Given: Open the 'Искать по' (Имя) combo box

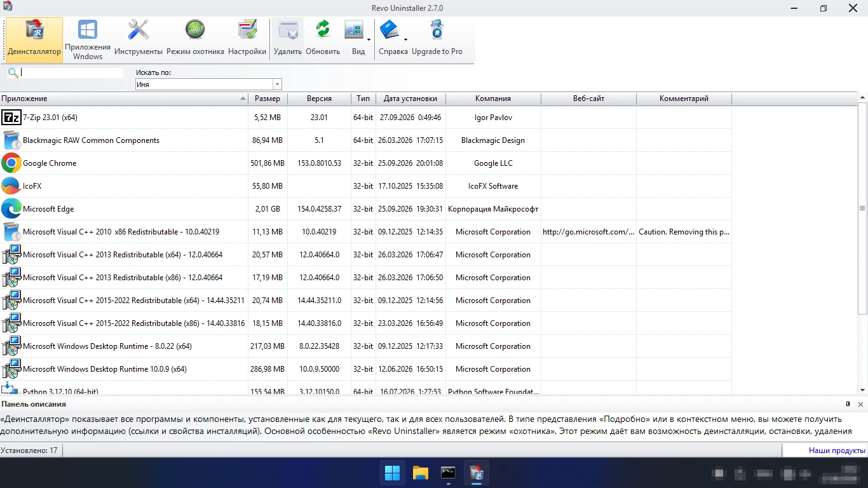Looking at the screenshot, I should [208, 85].
